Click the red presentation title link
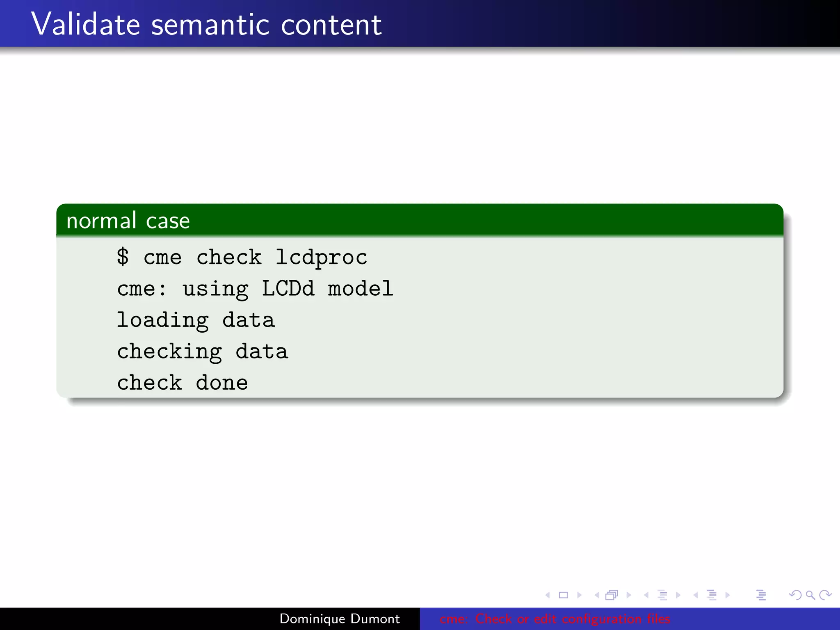The height and width of the screenshot is (630, 840). 555,619
